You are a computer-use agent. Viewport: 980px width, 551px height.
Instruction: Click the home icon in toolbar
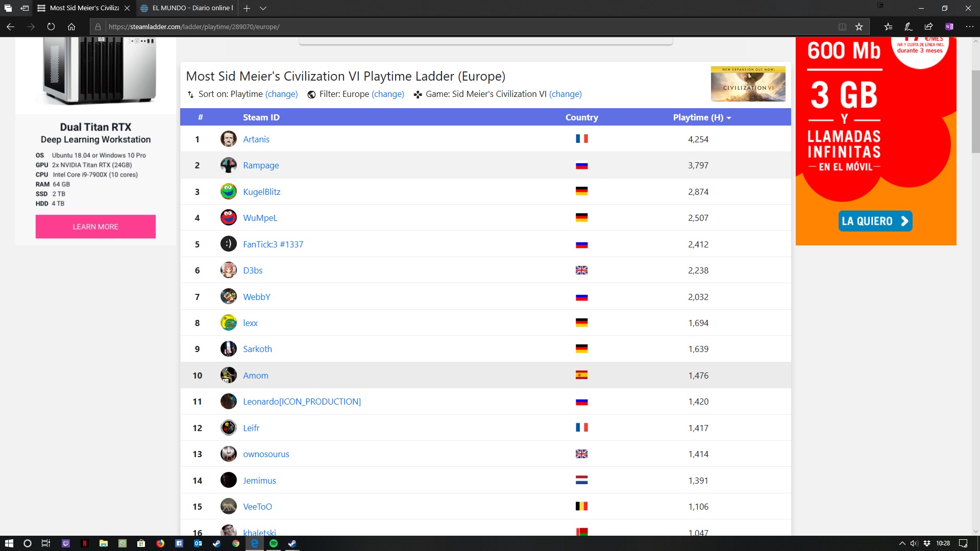pos(71,27)
